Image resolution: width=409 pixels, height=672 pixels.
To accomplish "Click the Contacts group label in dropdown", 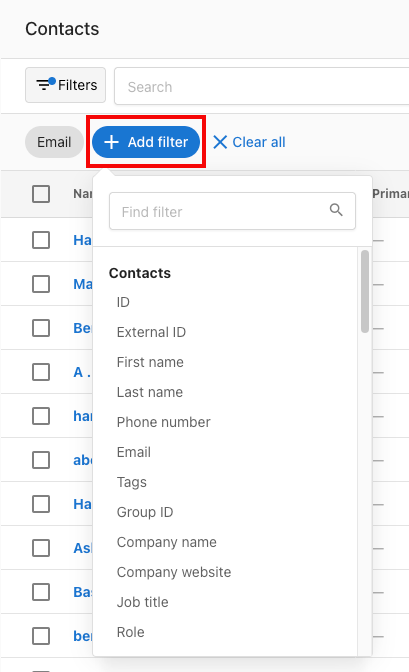I will point(140,273).
